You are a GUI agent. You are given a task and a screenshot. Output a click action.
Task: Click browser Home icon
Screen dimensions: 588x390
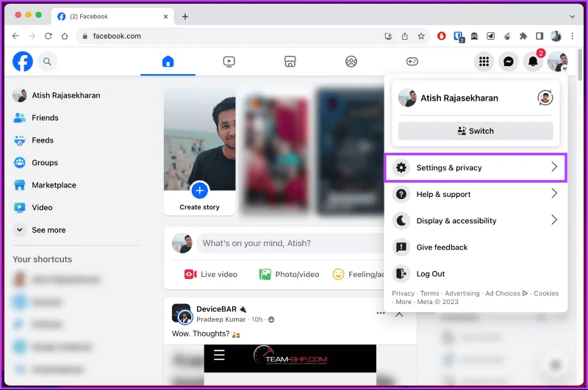point(65,36)
